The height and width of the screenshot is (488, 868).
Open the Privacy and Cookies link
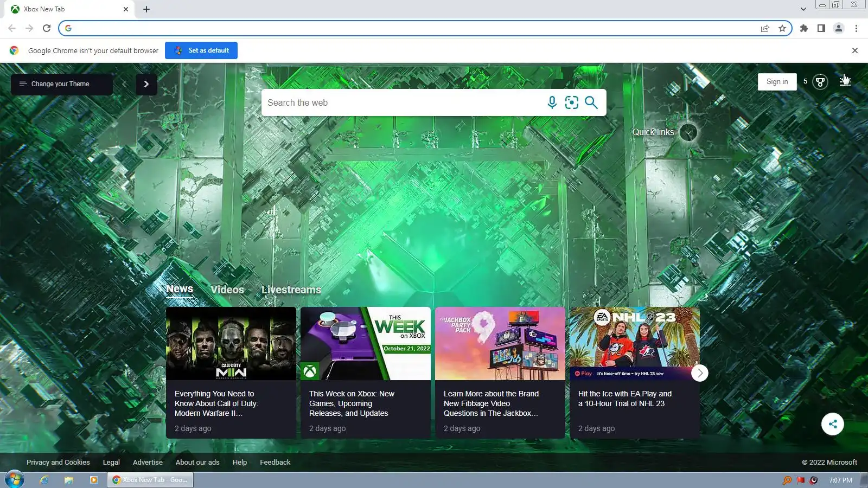58,463
